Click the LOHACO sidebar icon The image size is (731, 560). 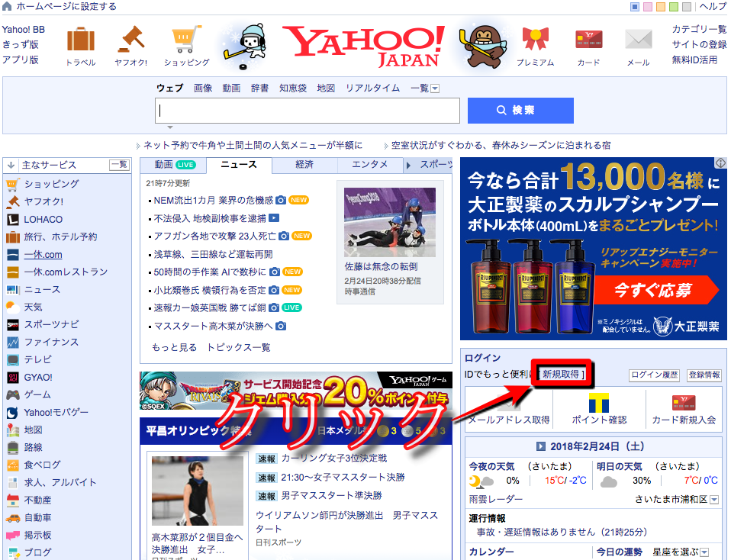(x=12, y=219)
